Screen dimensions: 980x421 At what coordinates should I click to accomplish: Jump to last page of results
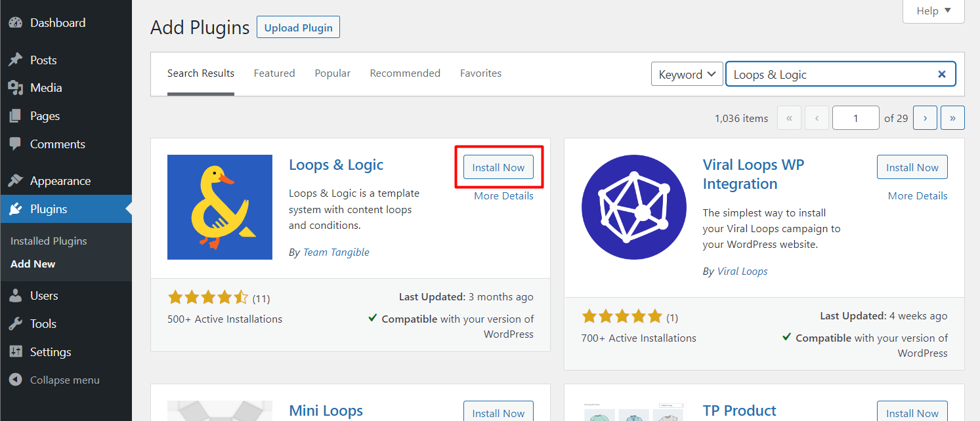point(952,118)
